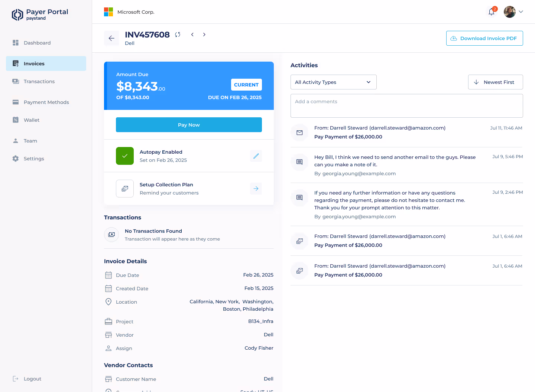This screenshot has height=392, width=535.
Task: Click the Hey Bill comment text
Action: (x=395, y=161)
